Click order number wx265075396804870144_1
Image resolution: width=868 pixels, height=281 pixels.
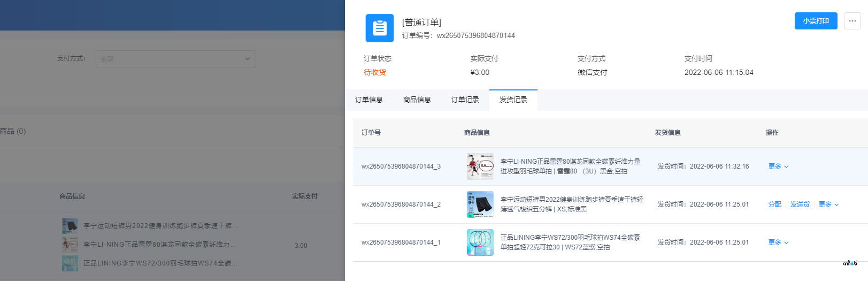tap(401, 242)
